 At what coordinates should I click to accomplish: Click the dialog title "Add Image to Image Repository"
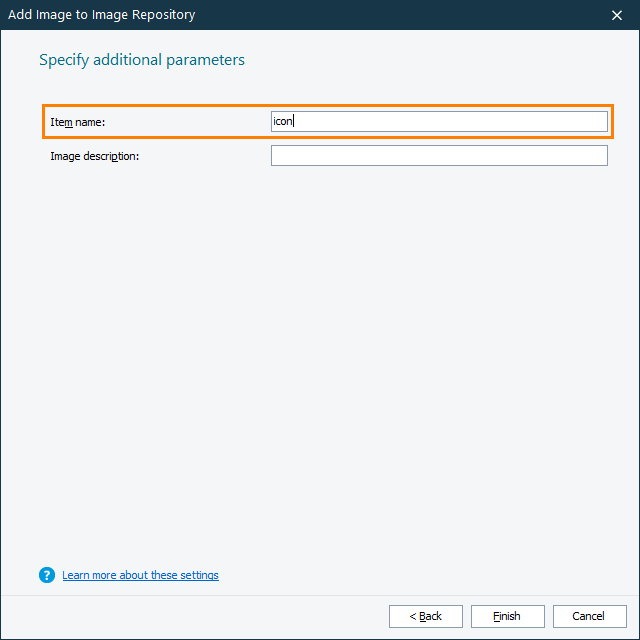tap(101, 15)
